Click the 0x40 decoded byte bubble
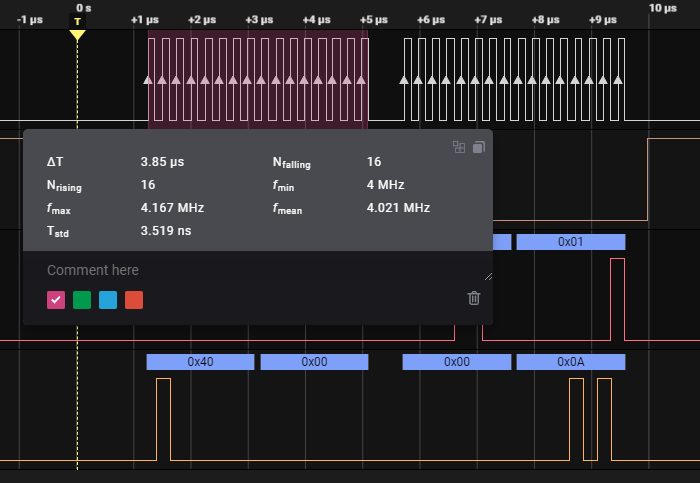 pos(200,362)
